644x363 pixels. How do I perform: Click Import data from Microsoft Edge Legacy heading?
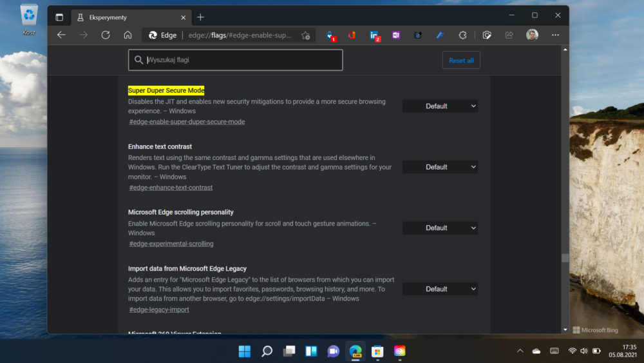(187, 268)
